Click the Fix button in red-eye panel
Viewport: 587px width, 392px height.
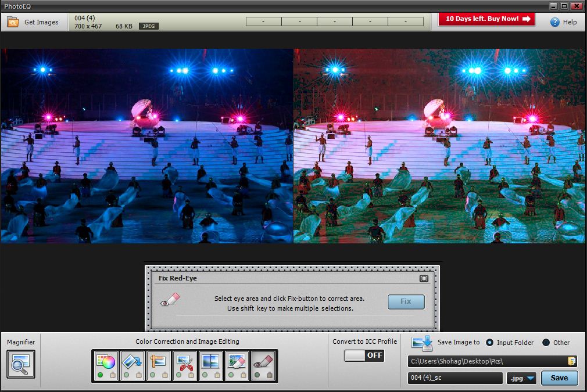coord(406,301)
